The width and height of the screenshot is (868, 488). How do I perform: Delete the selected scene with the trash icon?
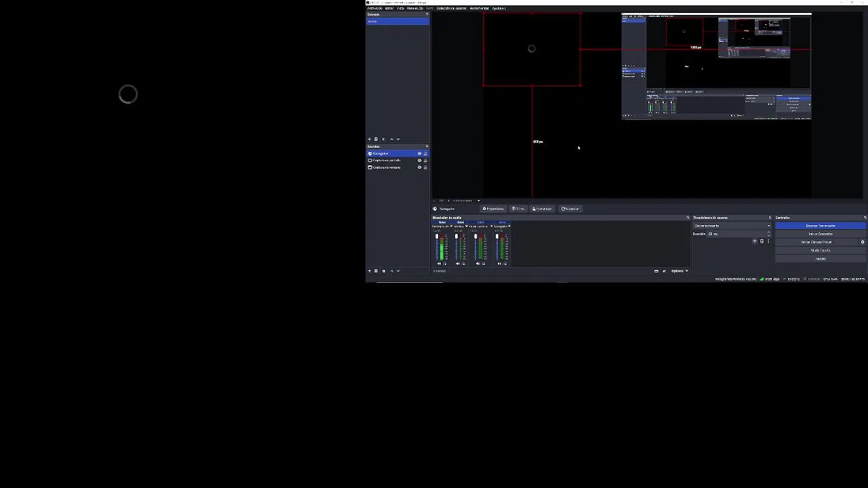point(376,139)
